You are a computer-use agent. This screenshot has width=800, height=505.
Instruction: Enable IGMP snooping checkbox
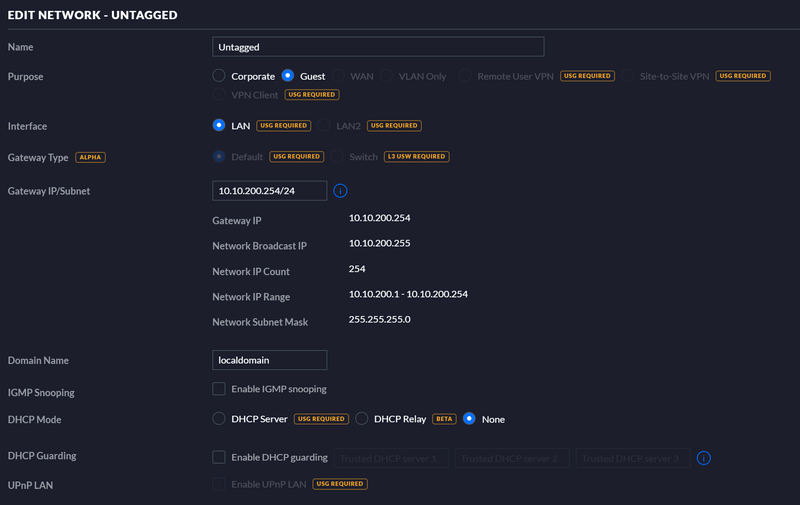coord(219,389)
